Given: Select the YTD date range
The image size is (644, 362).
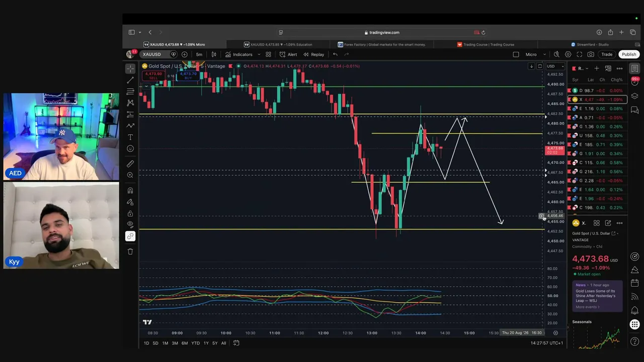Looking at the screenshot, I should click(x=195, y=343).
